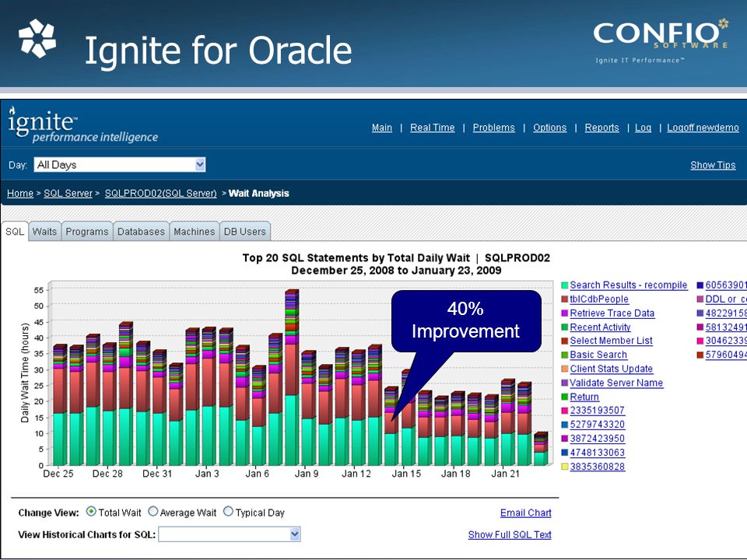Open the Day All Days dropdown
This screenshot has width=747, height=560.
(120, 165)
